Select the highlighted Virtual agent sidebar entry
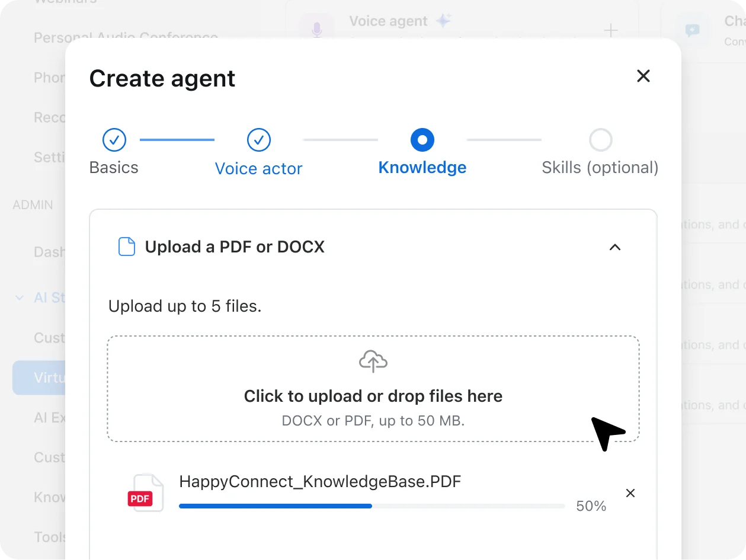Viewport: 746px width, 560px height. (50, 377)
